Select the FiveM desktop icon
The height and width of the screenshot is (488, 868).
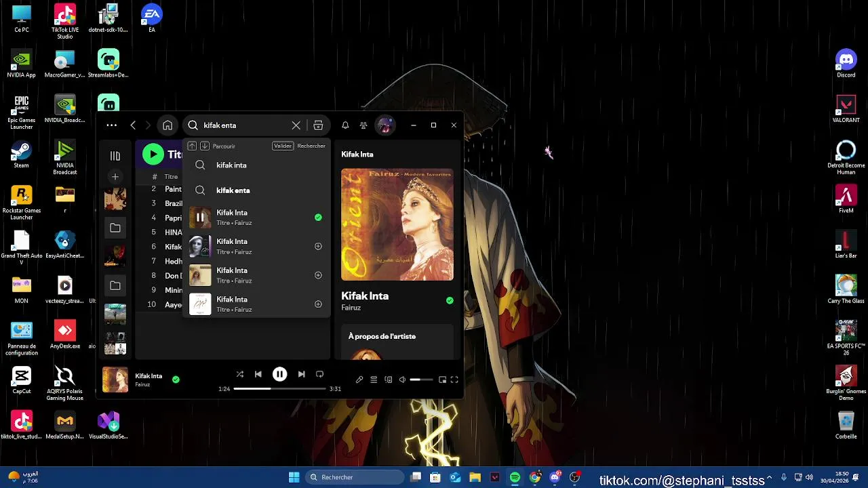tap(846, 199)
